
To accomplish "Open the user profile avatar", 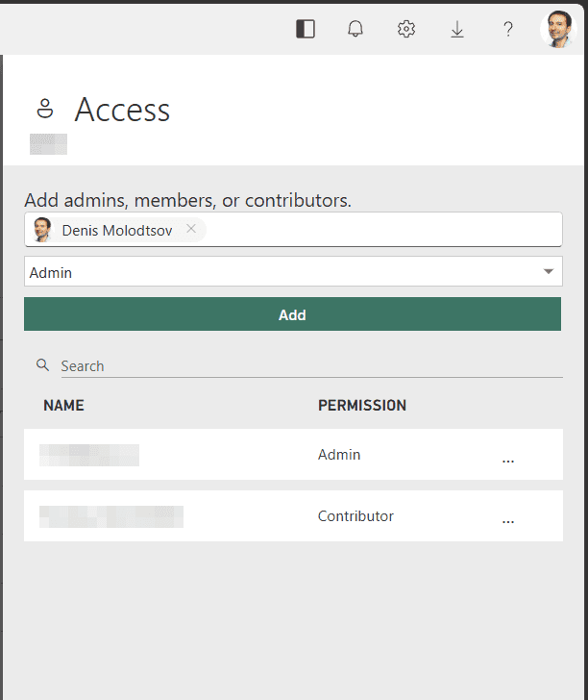I will click(x=558, y=29).
